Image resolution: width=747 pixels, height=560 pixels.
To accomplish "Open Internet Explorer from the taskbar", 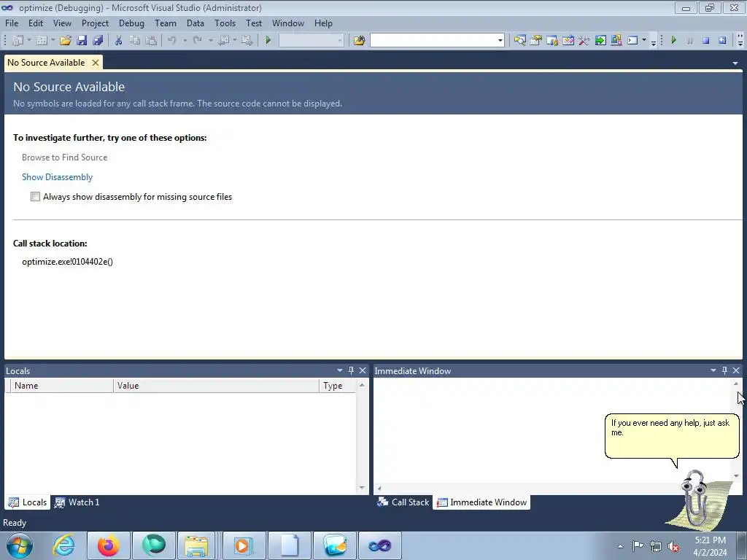I will click(x=64, y=545).
